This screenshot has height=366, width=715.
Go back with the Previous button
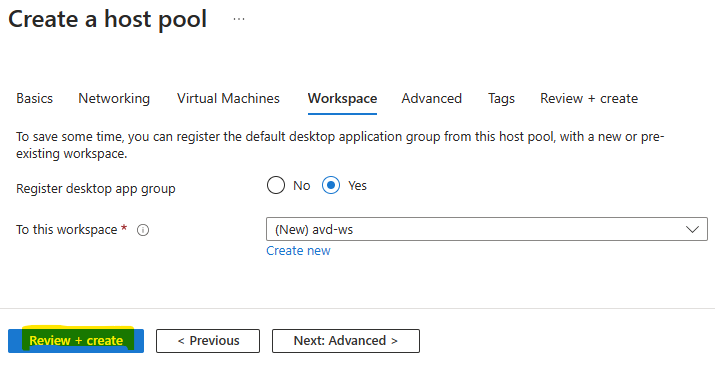[208, 341]
